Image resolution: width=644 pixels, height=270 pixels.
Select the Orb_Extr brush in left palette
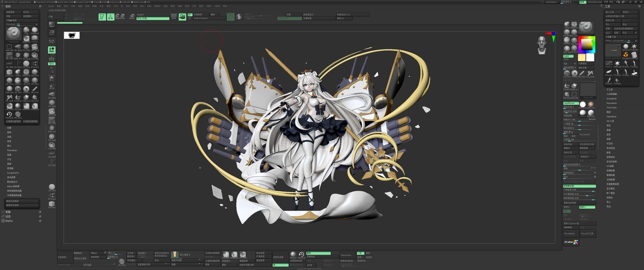point(9,89)
